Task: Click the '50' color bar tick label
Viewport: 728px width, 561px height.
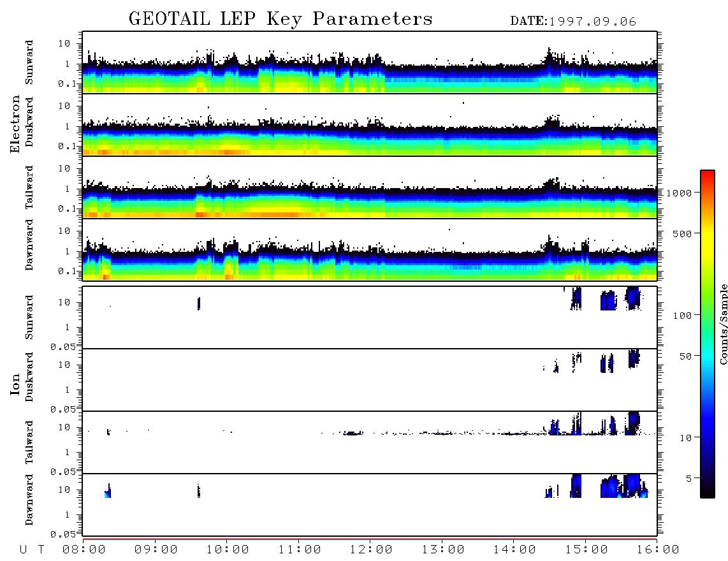Action: tap(685, 356)
